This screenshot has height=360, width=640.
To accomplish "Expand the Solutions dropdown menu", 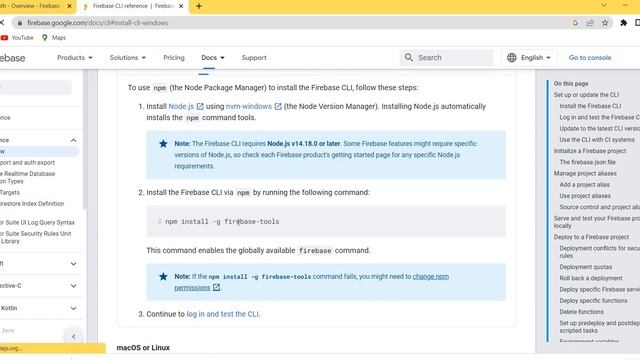I will [x=128, y=58].
